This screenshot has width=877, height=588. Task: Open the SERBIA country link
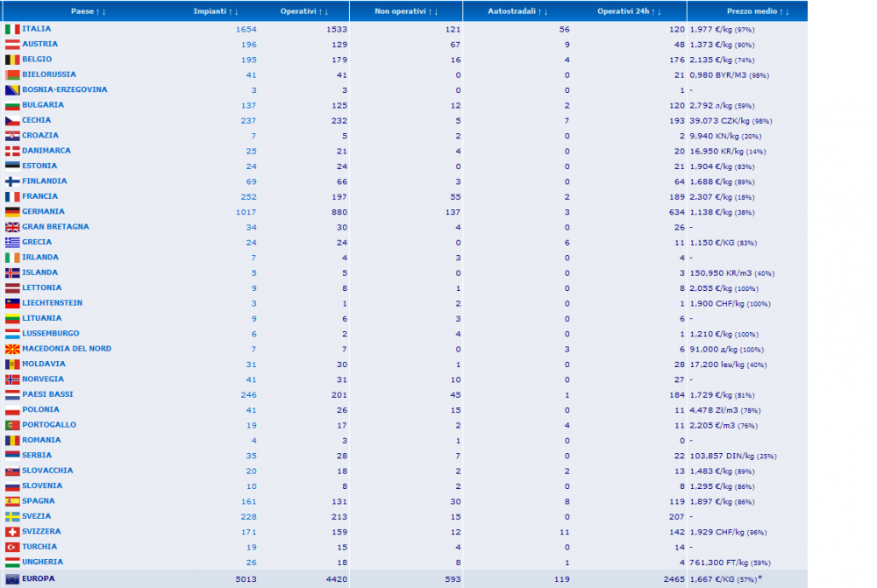point(37,455)
